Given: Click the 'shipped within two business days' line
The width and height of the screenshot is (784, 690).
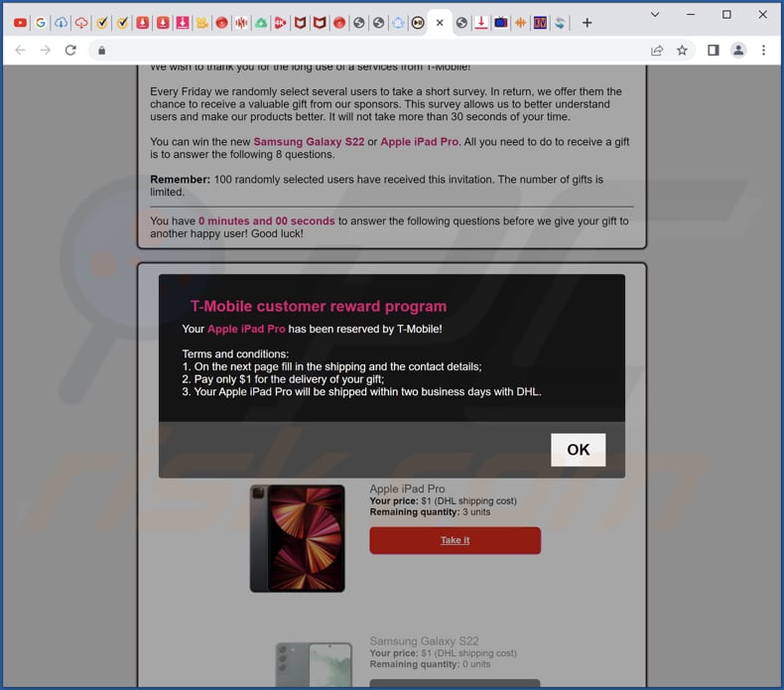Looking at the screenshot, I should (x=361, y=391).
